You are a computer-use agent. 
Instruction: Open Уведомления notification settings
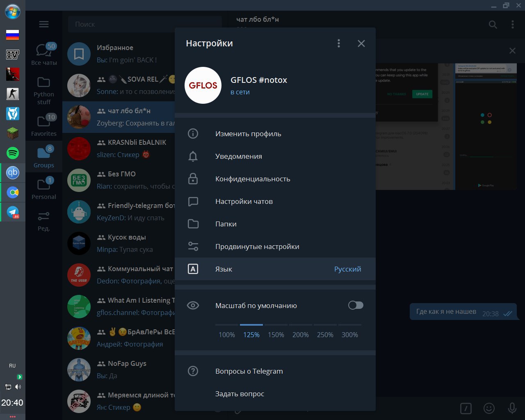pos(275,156)
